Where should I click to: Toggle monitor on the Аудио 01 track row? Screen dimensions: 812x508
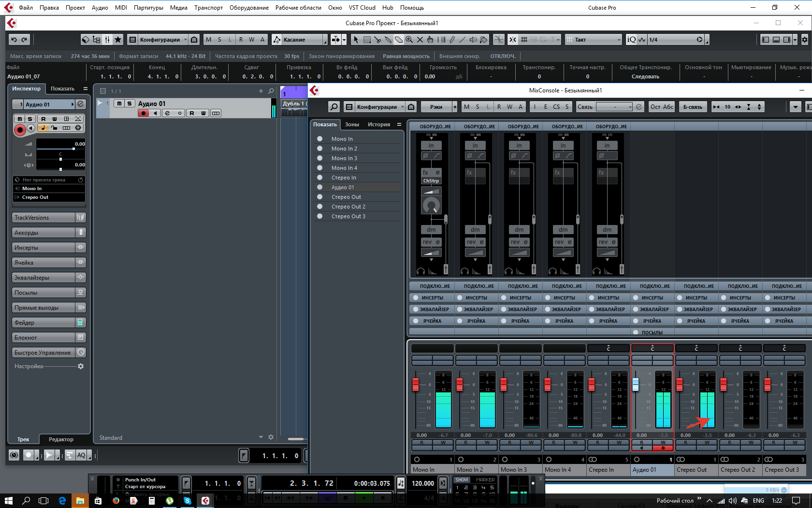[x=155, y=113]
